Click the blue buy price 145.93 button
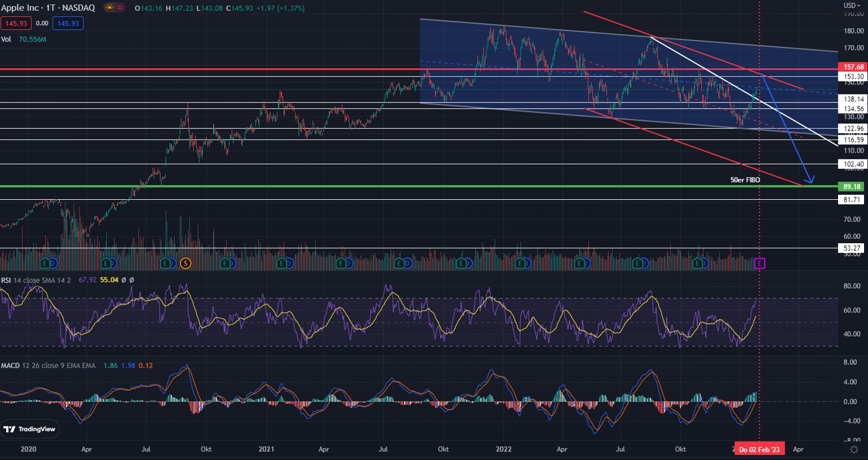 pyautogui.click(x=68, y=23)
